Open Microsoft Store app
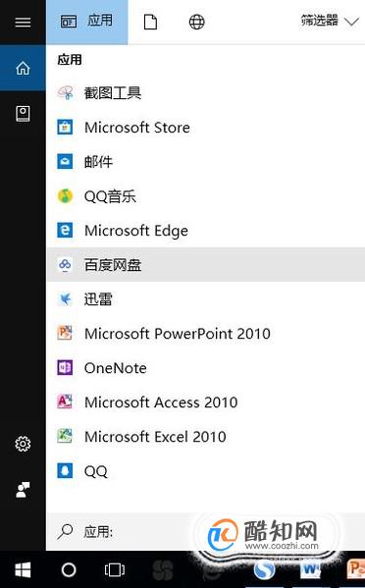The width and height of the screenshot is (365, 588). (205, 128)
